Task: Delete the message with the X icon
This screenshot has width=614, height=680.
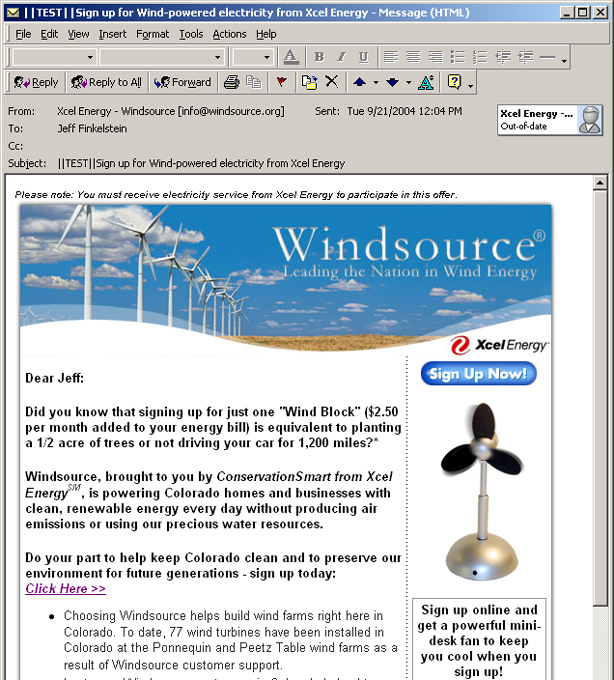Action: tap(331, 81)
